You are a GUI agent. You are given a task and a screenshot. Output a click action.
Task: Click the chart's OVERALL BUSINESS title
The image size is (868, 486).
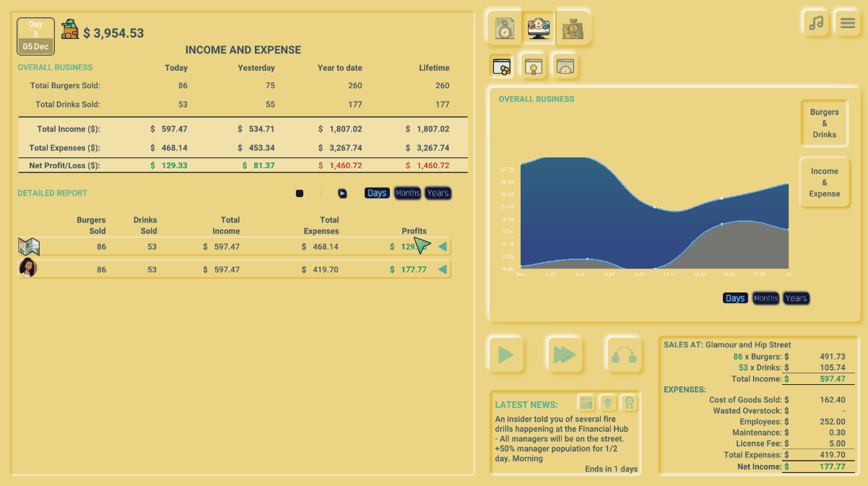click(537, 99)
